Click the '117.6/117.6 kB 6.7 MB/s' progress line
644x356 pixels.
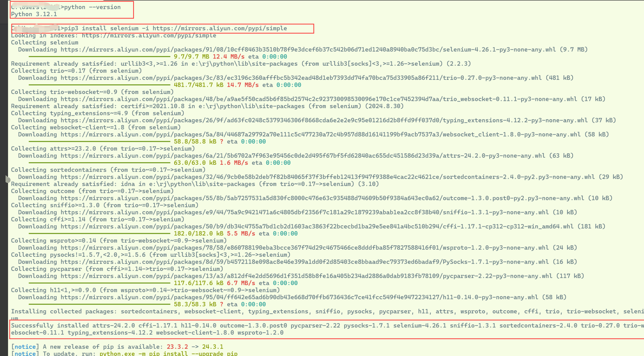[x=163, y=283]
